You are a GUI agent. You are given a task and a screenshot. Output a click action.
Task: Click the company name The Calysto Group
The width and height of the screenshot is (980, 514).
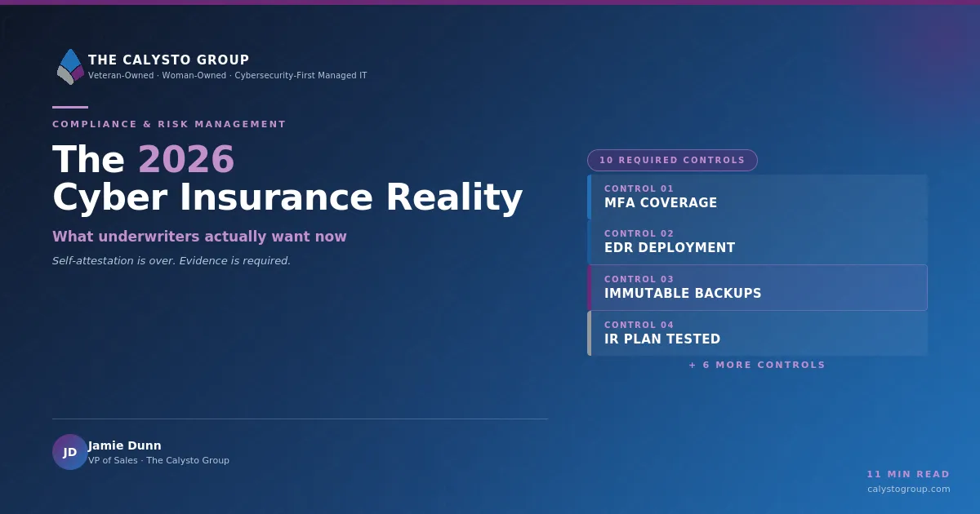[x=169, y=60]
